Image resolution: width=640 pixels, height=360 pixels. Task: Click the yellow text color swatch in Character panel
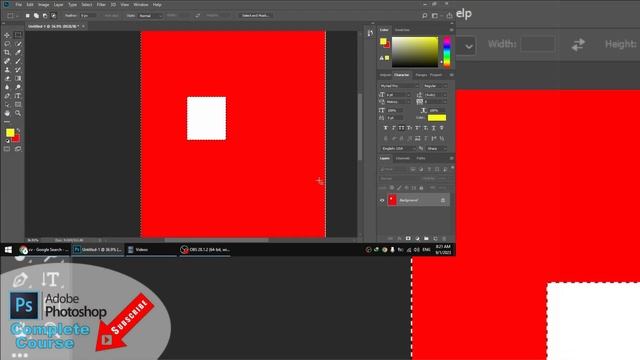pos(437,118)
